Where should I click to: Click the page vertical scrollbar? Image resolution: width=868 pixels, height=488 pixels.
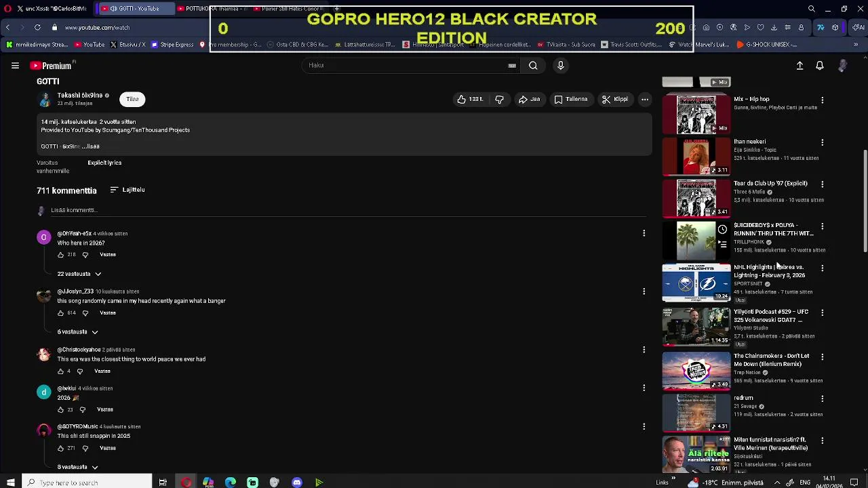tap(865, 200)
